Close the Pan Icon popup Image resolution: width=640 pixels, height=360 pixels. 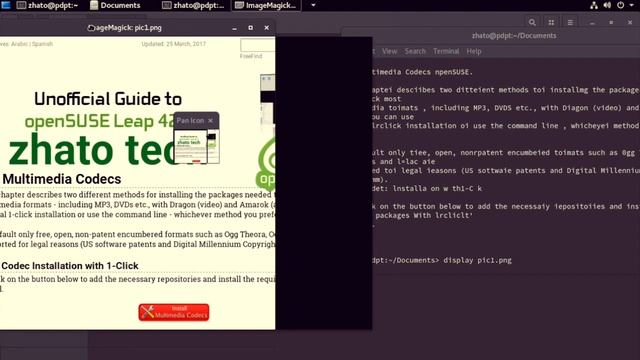210,120
